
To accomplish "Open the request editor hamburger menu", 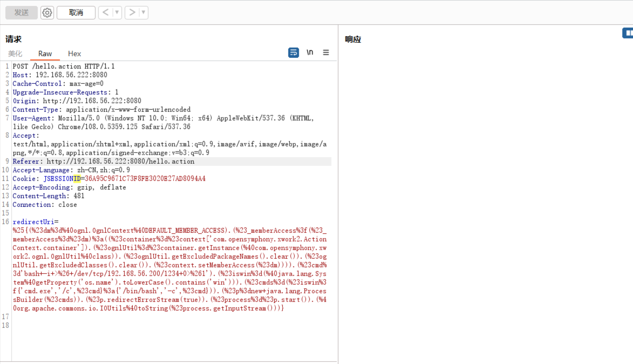I will pos(326,52).
